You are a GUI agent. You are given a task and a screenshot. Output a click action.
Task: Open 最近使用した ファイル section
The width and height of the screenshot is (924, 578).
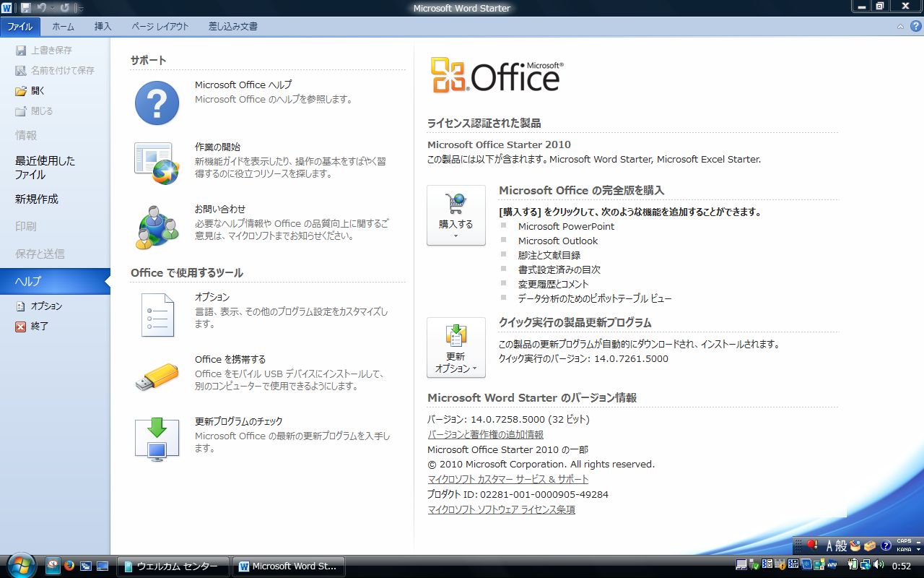click(x=45, y=168)
